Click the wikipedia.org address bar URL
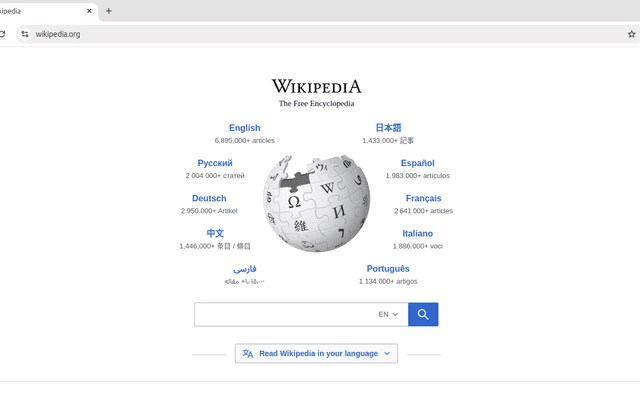The image size is (640, 400). tap(58, 34)
